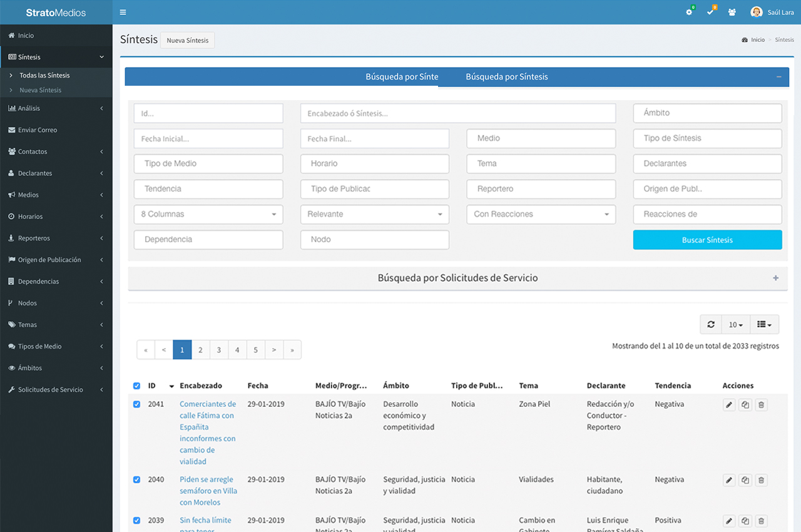Open the link Piden se arregle semáforo en Villa
Viewport: 801px width, 532px height.
click(208, 491)
